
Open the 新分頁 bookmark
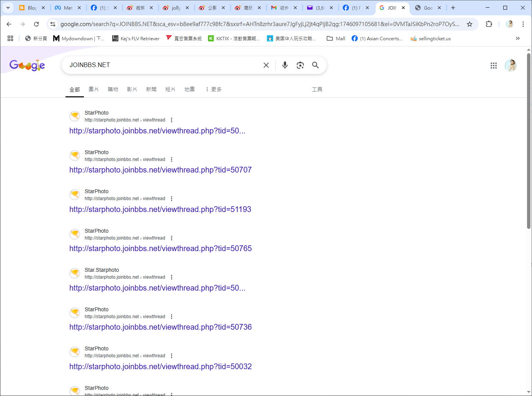click(x=36, y=38)
